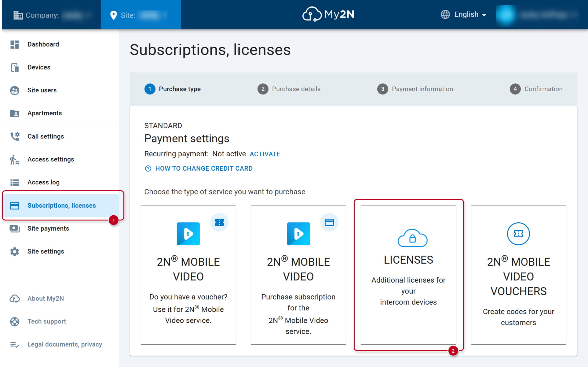Click the Site payments icon
The width and height of the screenshot is (588, 367).
click(x=15, y=229)
